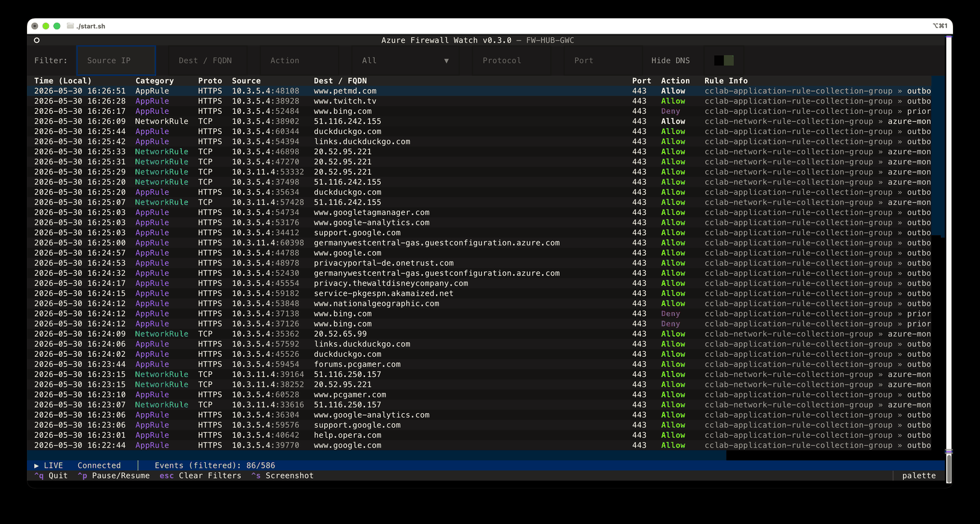Click the ^p Pause/Resume shortcut

tap(113, 476)
